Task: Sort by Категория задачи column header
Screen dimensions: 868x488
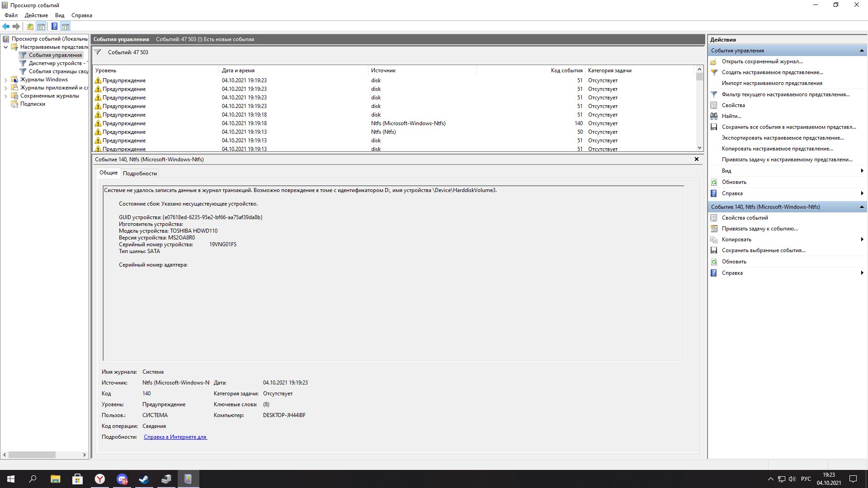Action: 639,70
